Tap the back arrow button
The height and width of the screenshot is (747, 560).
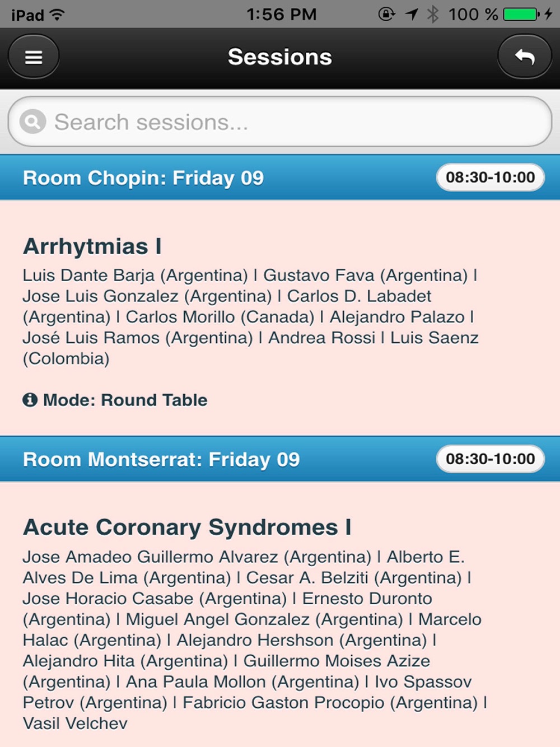click(x=525, y=57)
